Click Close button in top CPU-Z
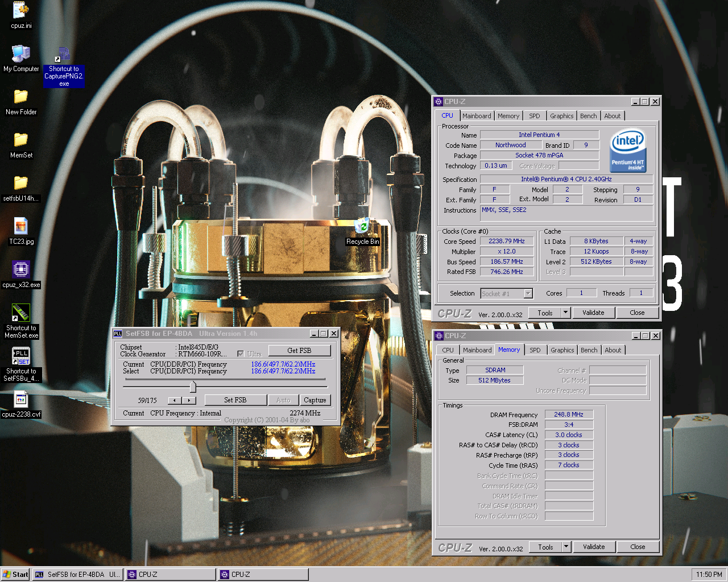728x582 pixels. click(637, 313)
